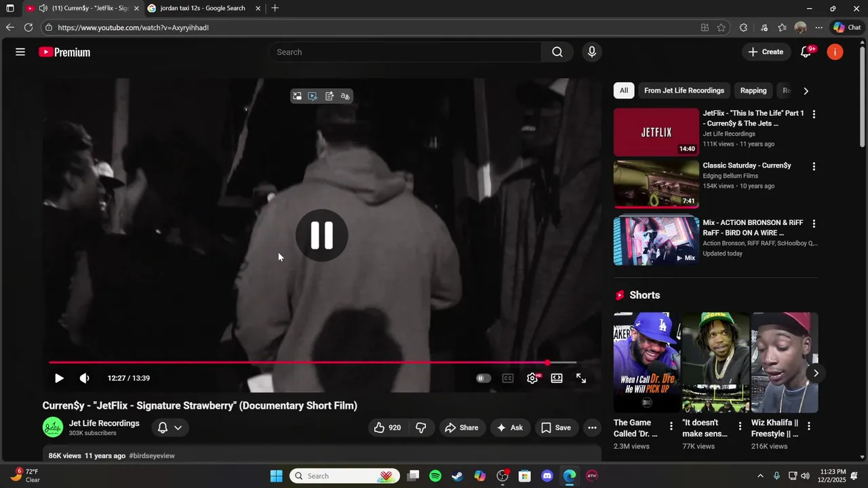Open a new browser tab
Image resolution: width=868 pixels, height=488 pixels.
[275, 8]
